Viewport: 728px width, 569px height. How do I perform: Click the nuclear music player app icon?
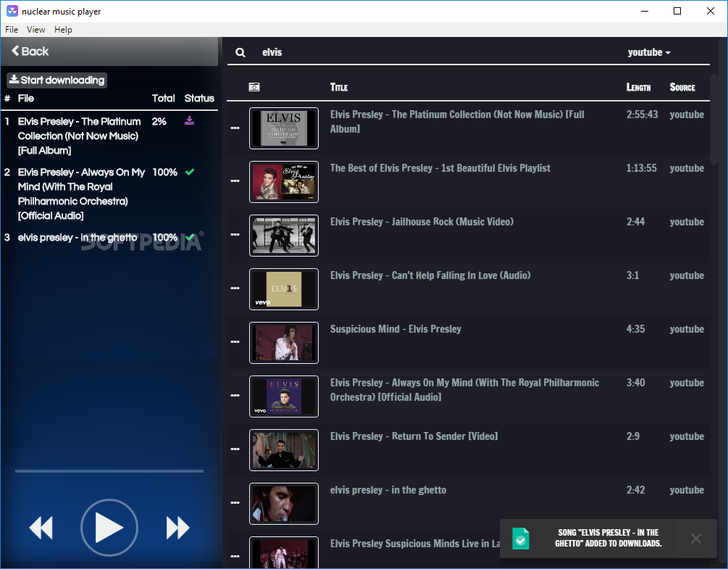point(12,11)
